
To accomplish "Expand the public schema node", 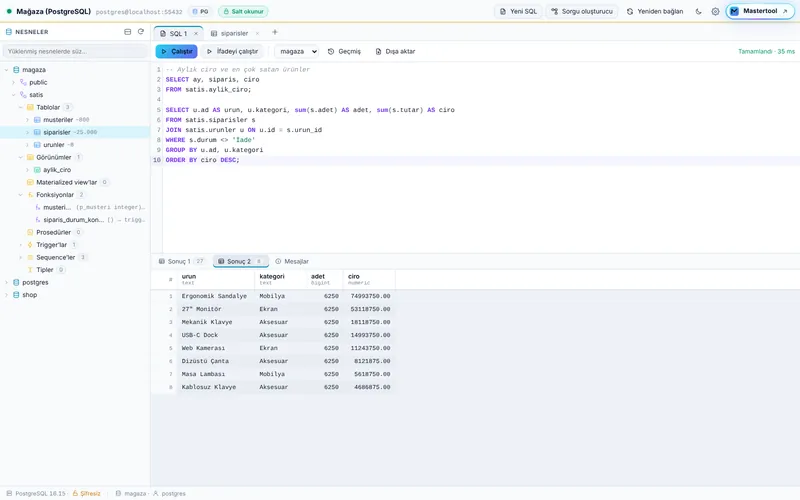I will click(14, 82).
